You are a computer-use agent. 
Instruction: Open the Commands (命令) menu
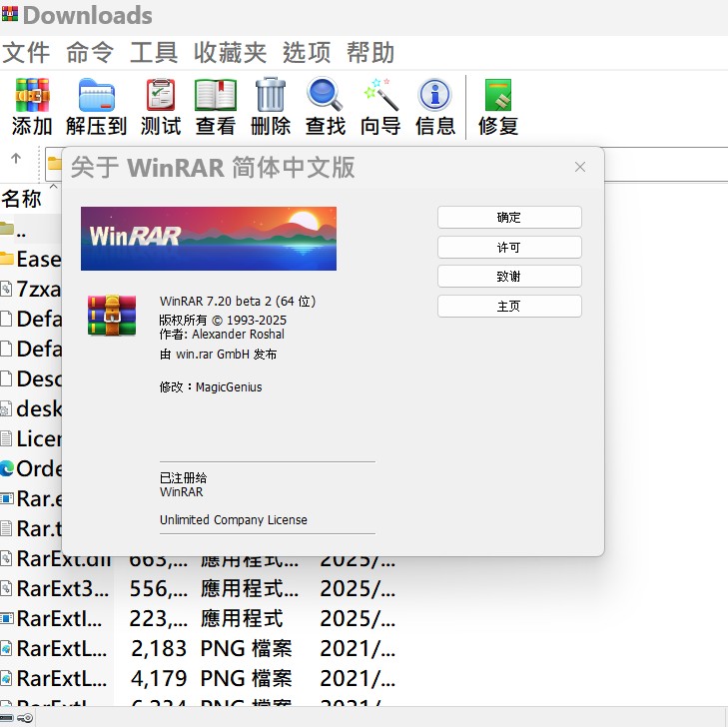point(91,53)
